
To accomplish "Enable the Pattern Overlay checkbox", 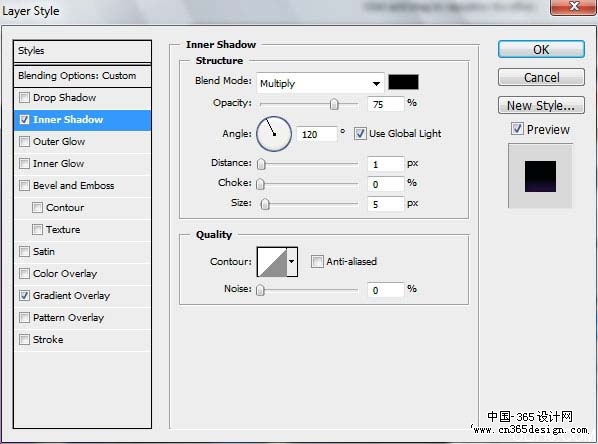I will pos(24,317).
